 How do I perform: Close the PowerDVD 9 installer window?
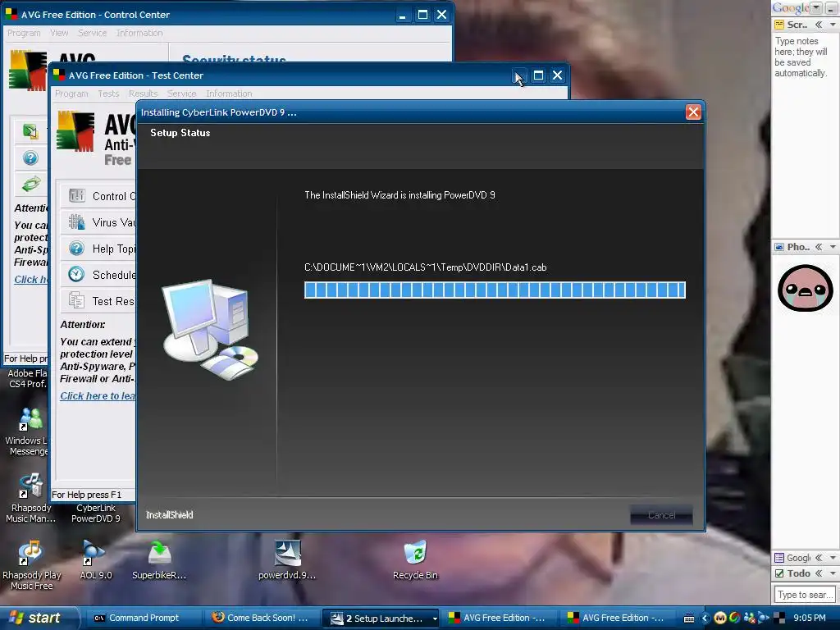(x=693, y=112)
